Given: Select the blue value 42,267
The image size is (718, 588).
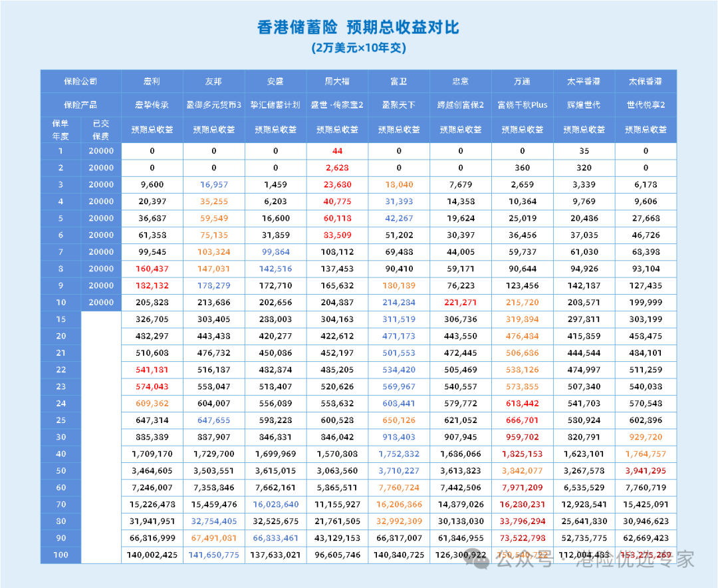Looking at the screenshot, I should [399, 218].
